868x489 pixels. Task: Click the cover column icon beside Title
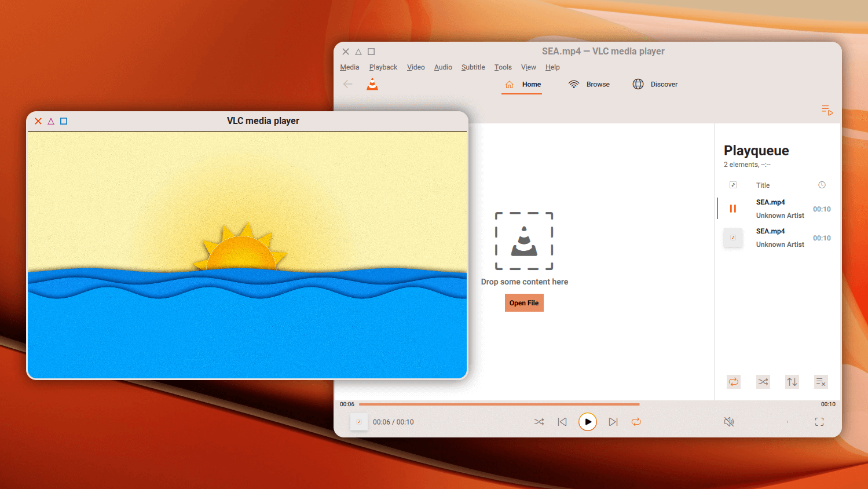[733, 185]
